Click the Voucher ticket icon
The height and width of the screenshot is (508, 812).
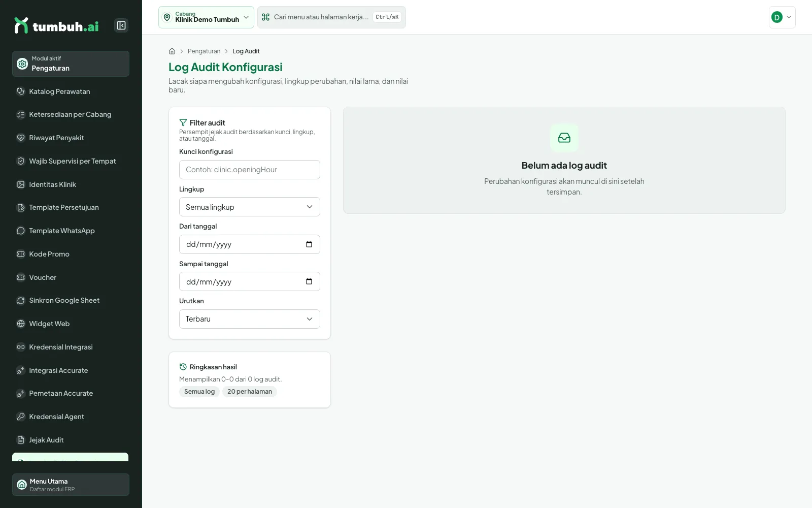[21, 277]
